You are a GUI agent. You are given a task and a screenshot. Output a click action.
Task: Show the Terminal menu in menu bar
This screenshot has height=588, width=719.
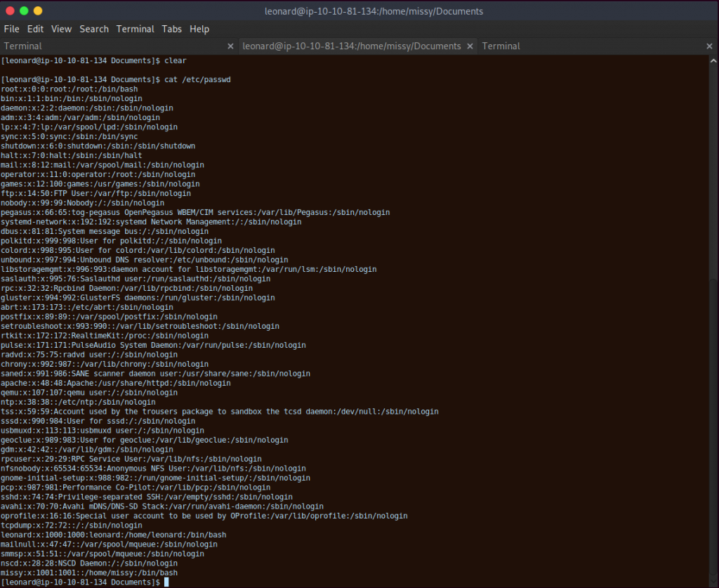pyautogui.click(x=136, y=29)
